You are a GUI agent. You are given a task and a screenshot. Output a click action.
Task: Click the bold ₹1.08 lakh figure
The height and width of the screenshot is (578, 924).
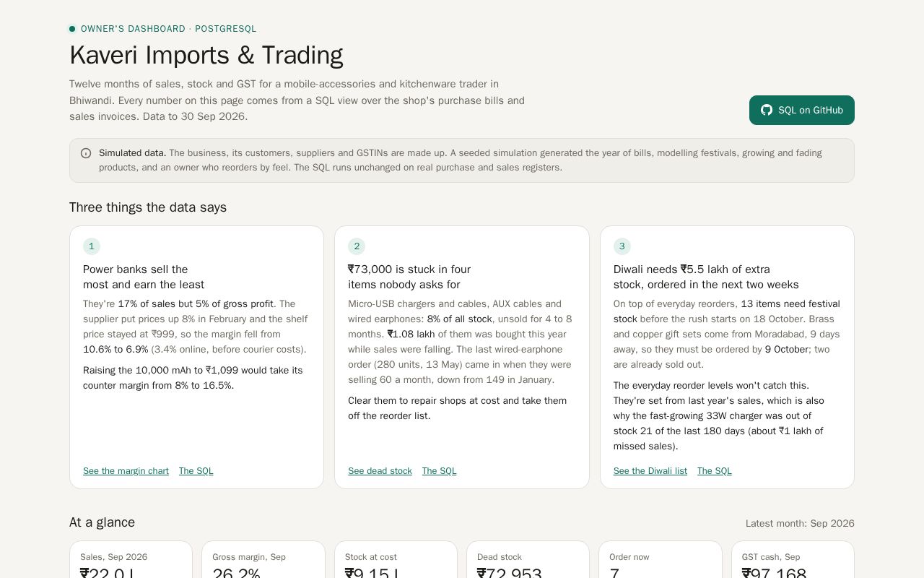point(411,335)
